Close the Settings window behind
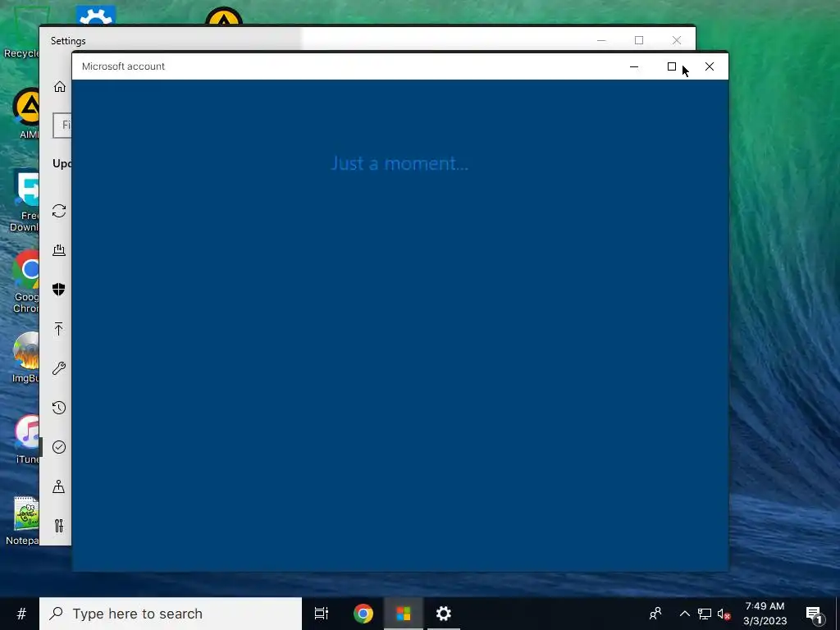The width and height of the screenshot is (840, 630). tap(677, 40)
